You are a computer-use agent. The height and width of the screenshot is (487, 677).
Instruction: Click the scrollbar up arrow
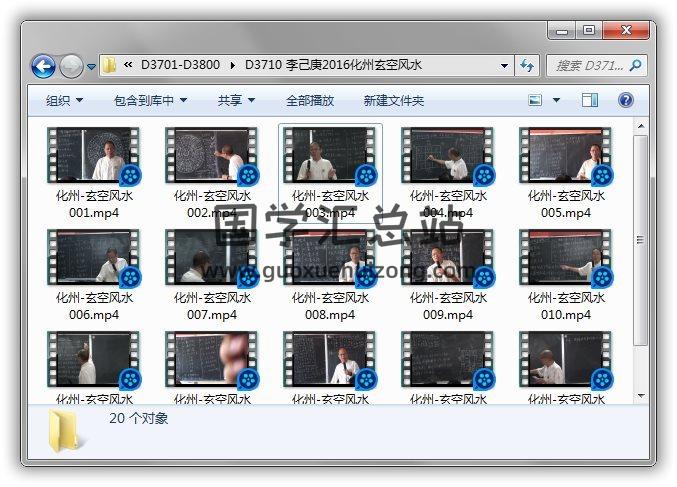click(641, 126)
